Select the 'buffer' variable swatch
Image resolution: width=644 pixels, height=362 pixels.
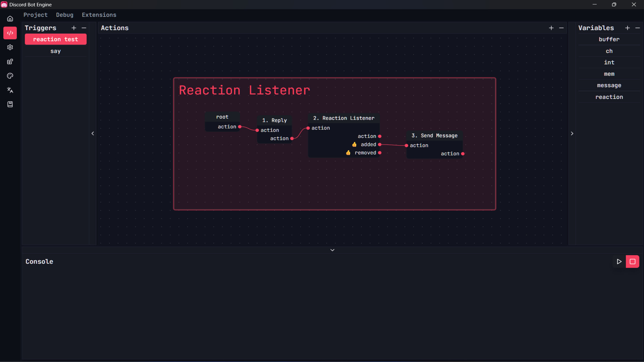608,39
